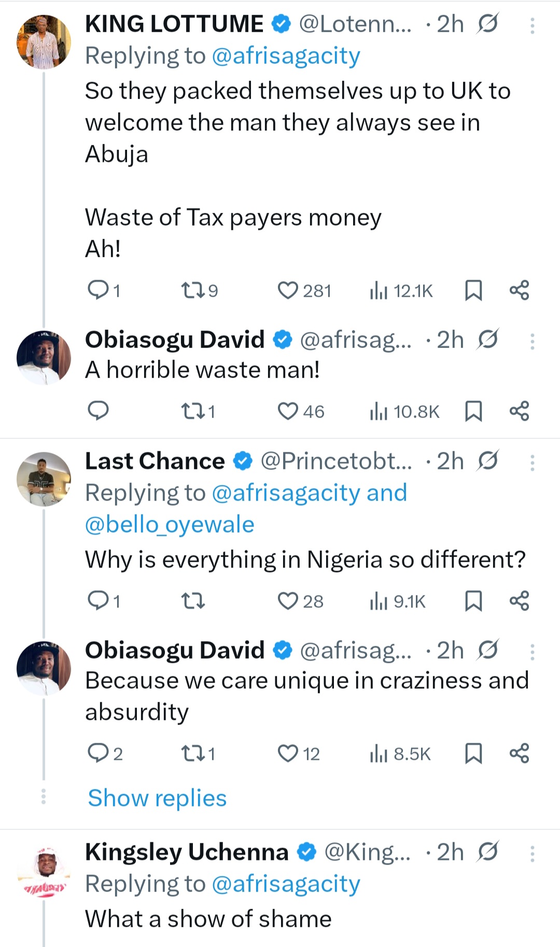
Task: Reply to KING LOTTUME's tweet
Action: (97, 290)
